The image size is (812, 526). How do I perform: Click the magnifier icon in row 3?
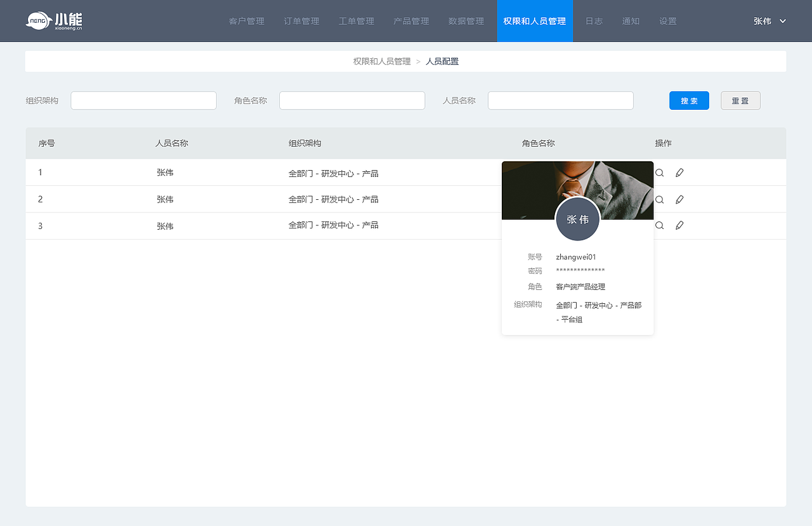659,225
